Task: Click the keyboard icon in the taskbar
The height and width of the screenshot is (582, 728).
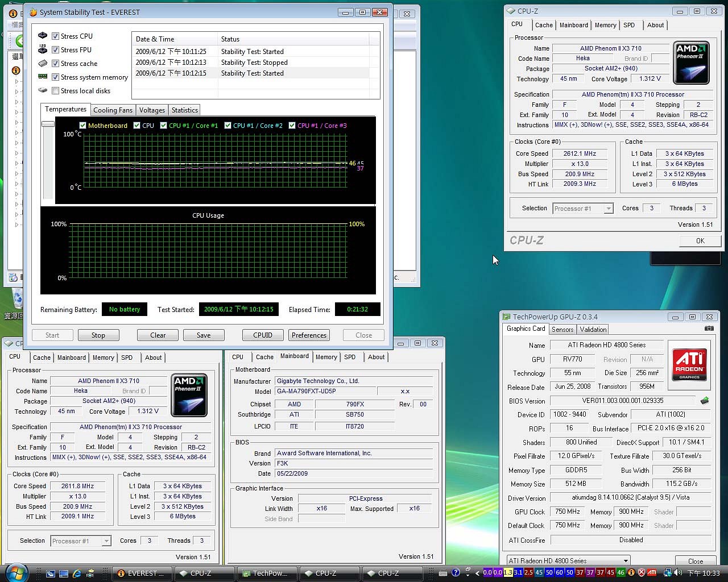Action: point(444,573)
